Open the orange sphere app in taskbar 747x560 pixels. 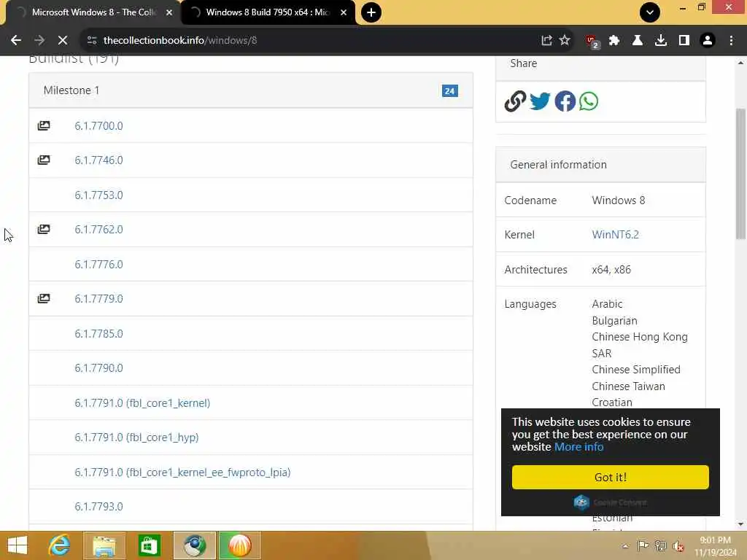tap(239, 545)
